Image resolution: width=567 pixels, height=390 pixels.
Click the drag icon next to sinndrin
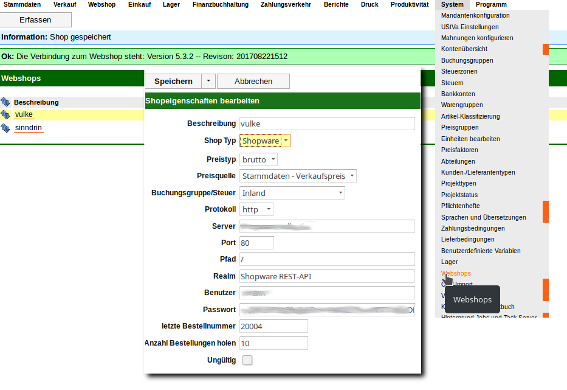click(5, 128)
